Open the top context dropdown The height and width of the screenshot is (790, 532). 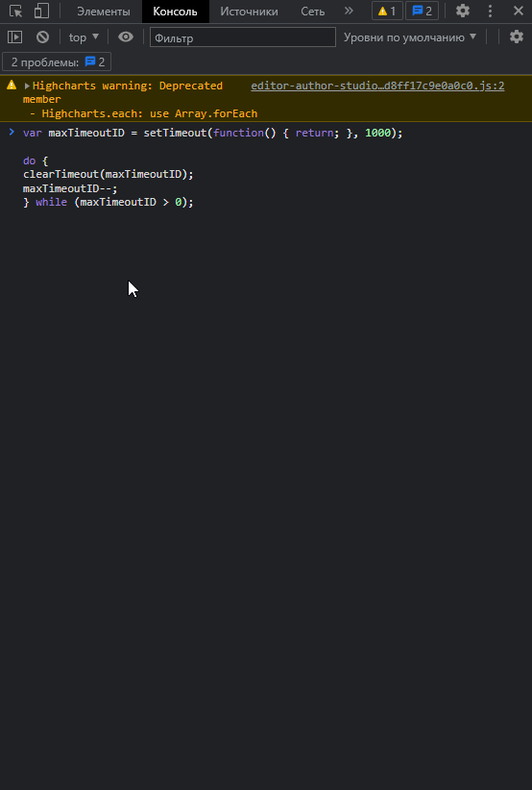(84, 37)
